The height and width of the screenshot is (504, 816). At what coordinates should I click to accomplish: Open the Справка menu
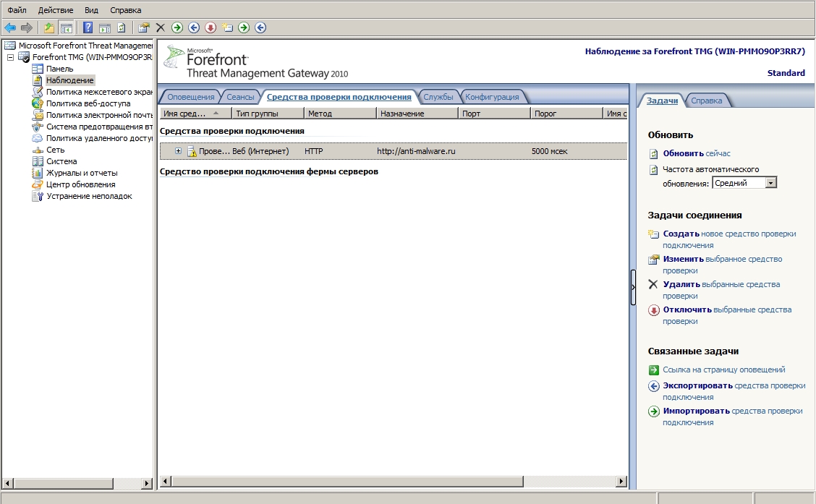tap(125, 10)
